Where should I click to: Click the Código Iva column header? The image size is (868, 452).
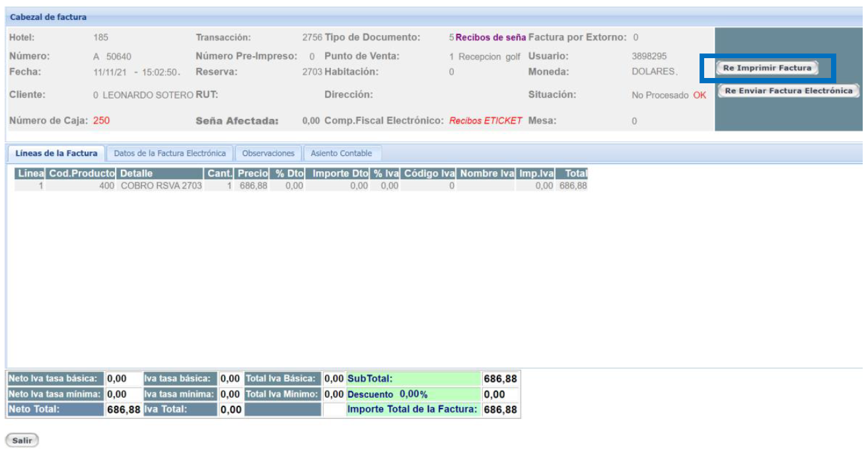(429, 174)
